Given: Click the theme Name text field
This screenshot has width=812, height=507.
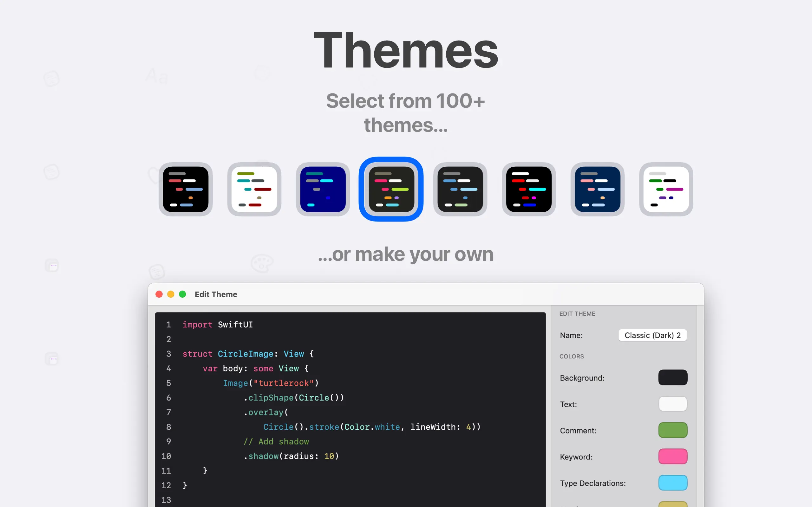Looking at the screenshot, I should 652,335.
